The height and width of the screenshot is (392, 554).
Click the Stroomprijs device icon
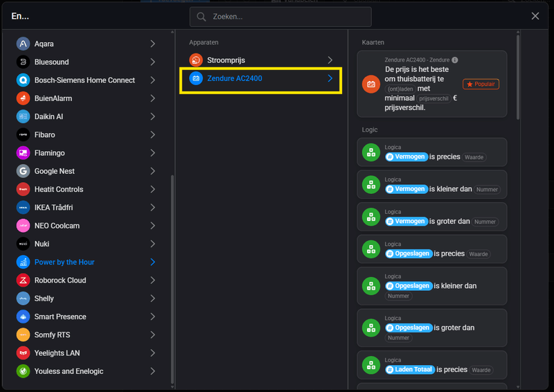196,60
